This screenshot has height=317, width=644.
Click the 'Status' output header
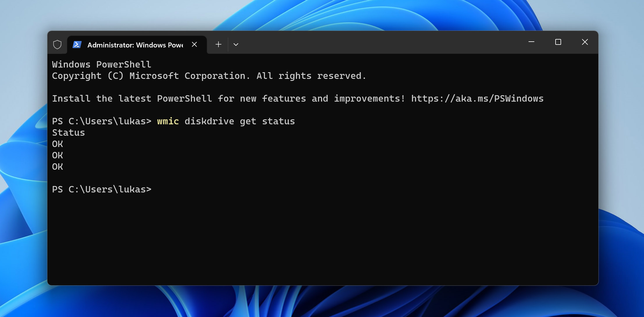click(68, 133)
